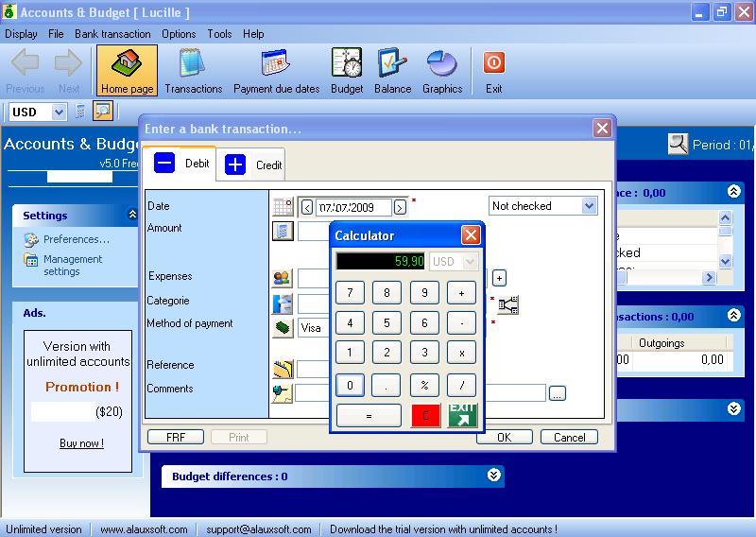The height and width of the screenshot is (537, 756).
Task: Click the OK button in dialog
Action: [x=504, y=437]
